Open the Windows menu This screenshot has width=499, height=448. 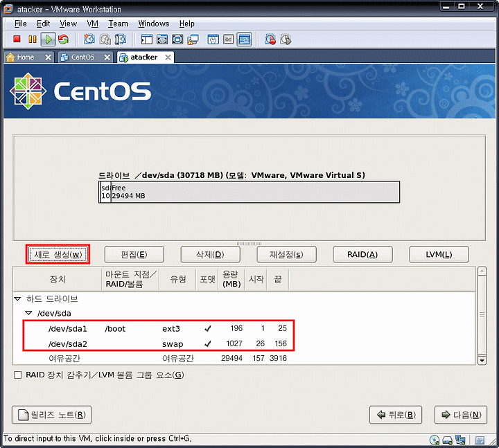point(154,24)
